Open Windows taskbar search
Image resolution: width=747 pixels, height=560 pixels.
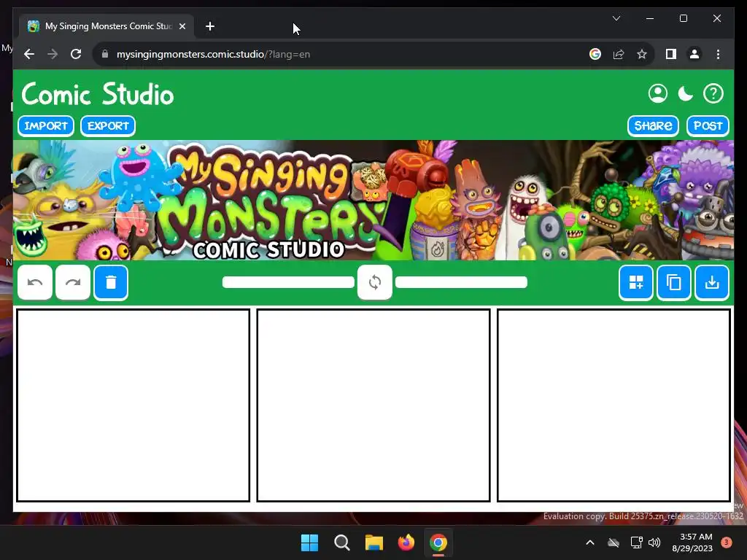pyautogui.click(x=342, y=542)
